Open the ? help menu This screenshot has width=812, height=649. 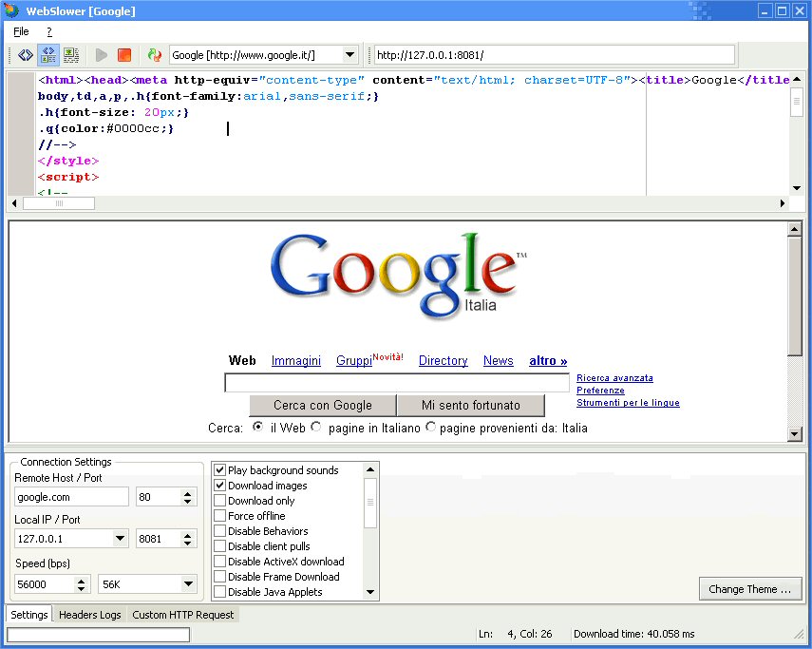pos(49,31)
